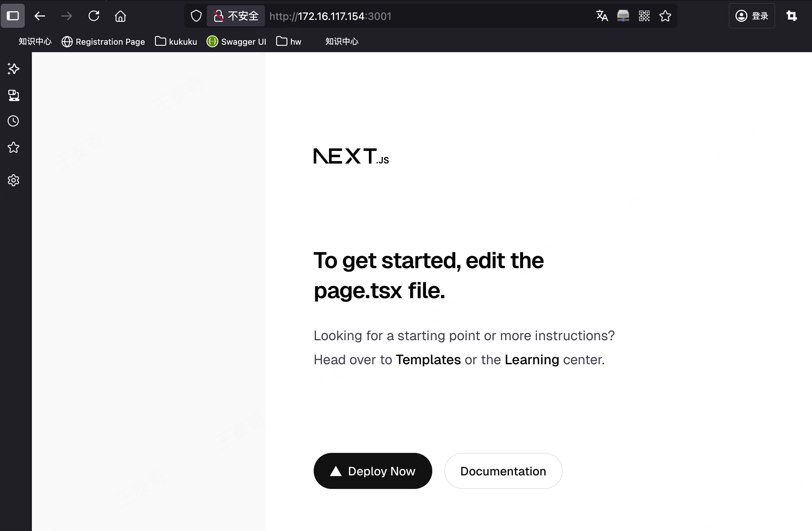812x531 pixels.
Task: Open the AI sparkle sidebar icon
Action: pos(14,69)
